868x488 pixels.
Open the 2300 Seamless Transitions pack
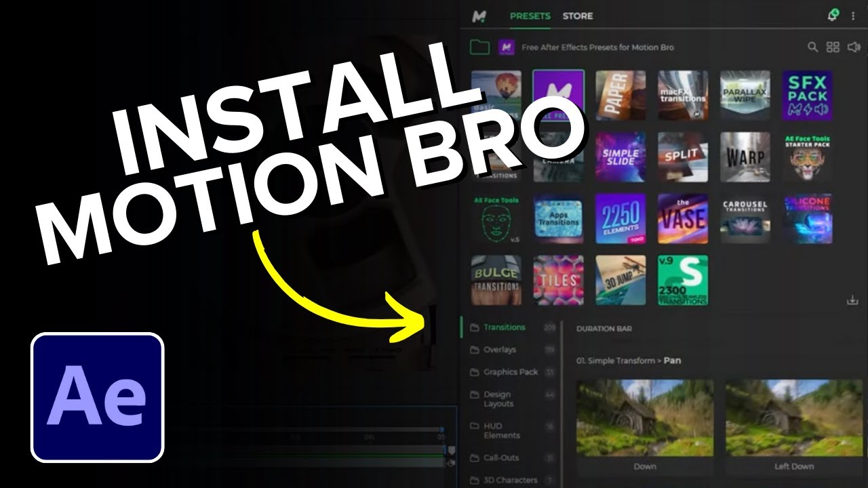point(683,281)
